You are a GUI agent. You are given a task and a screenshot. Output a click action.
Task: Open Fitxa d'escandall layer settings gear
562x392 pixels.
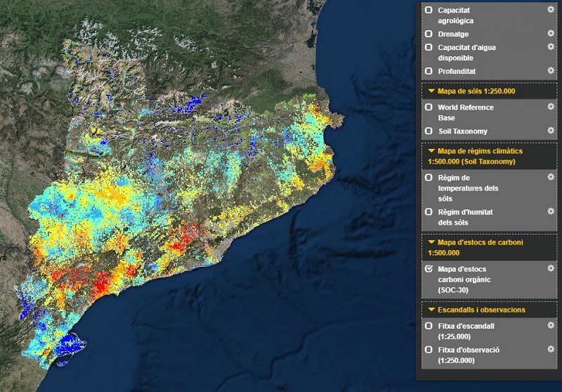pyautogui.click(x=551, y=325)
